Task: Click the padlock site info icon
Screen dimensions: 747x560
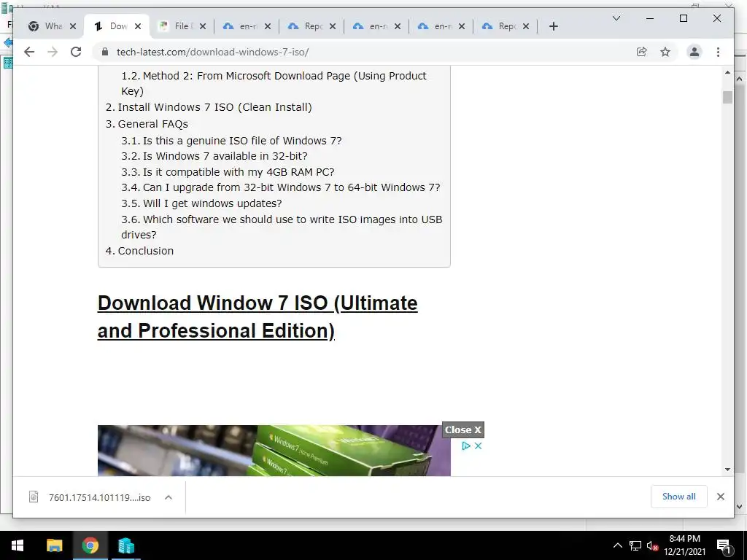Action: pos(105,52)
